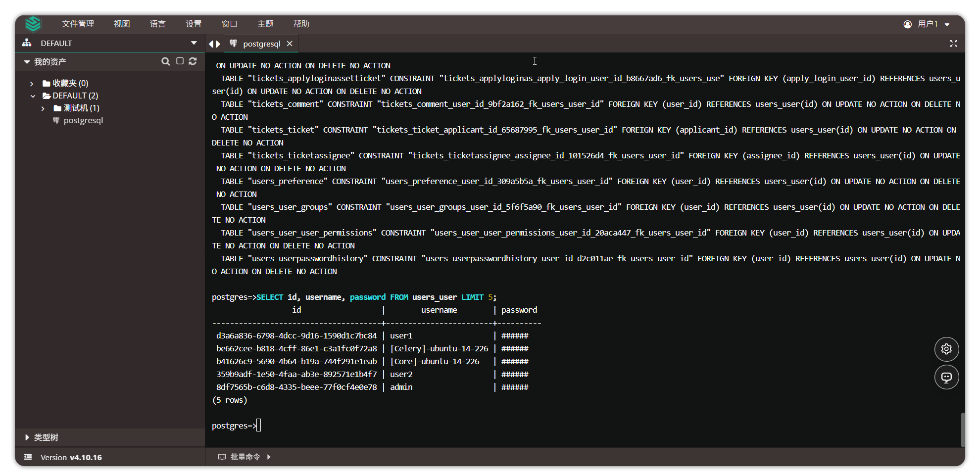Collapse the DEFAULT (2) folder
This screenshot has width=980, height=476.
coord(33,96)
